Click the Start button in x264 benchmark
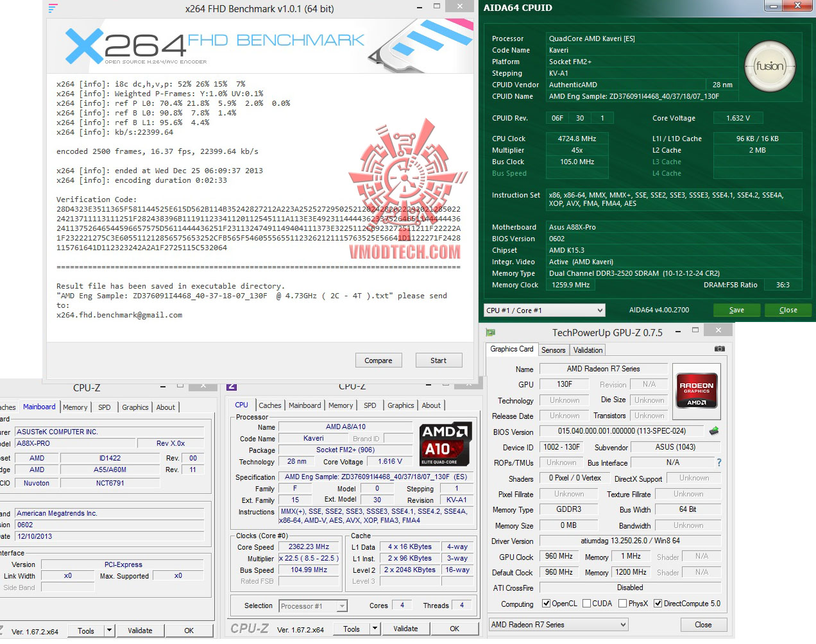Image resolution: width=816 pixels, height=644 pixels. 438,360
